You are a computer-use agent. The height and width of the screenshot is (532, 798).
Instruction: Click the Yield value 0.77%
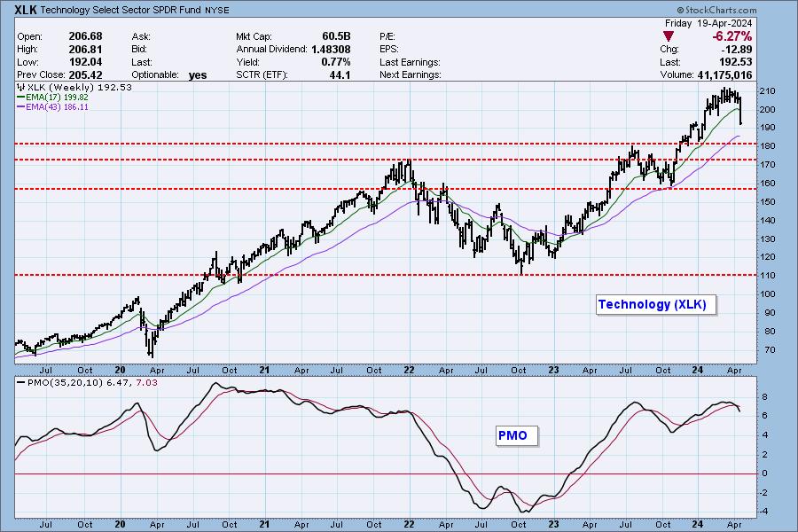tap(336, 61)
